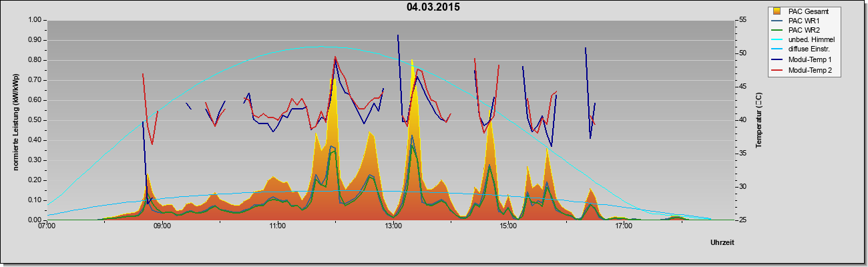Click the normierte Leistung axis title
Viewport: 868px width, 267px height.
click(15, 120)
